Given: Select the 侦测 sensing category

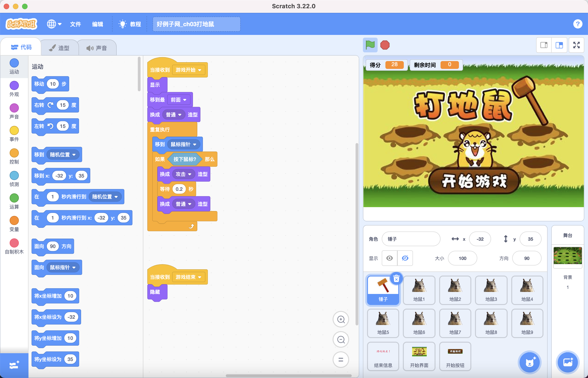Looking at the screenshot, I should pos(14,179).
